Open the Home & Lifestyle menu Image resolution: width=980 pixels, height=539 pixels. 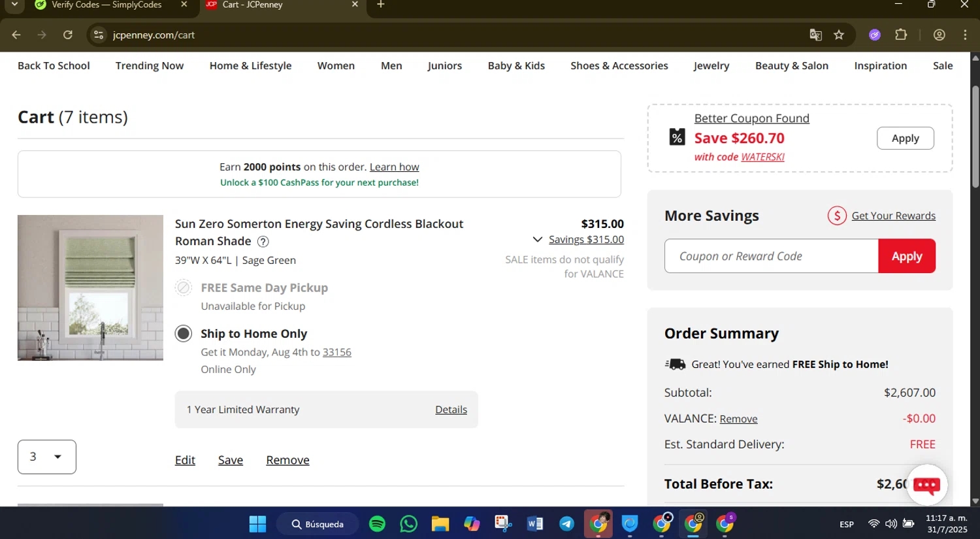point(250,66)
